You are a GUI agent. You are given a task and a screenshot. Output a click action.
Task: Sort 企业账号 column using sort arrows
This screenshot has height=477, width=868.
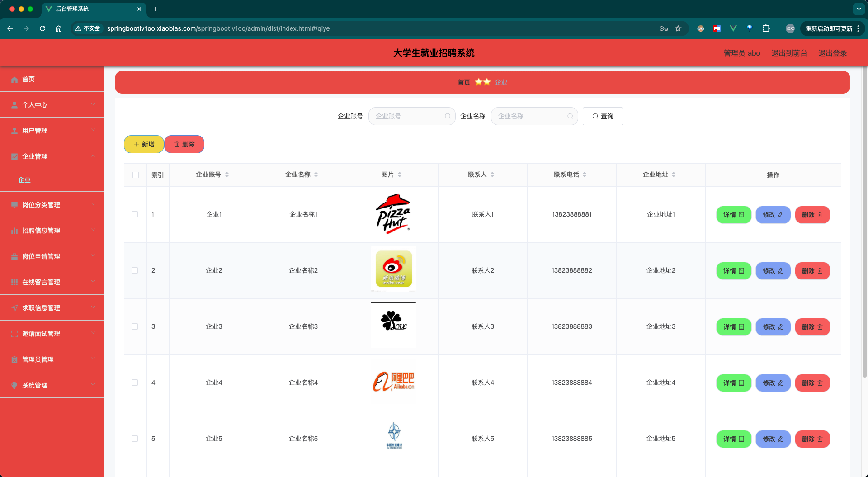click(x=227, y=175)
